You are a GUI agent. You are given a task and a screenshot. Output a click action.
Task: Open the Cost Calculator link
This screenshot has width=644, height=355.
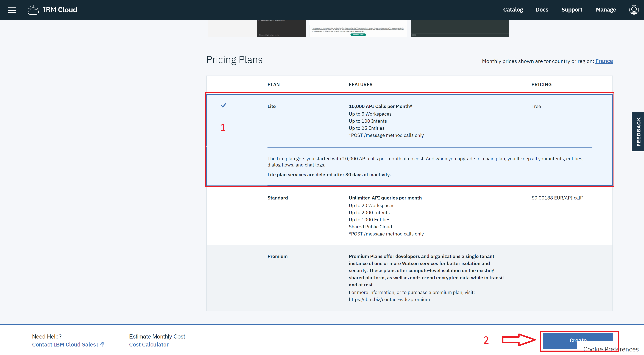click(x=149, y=345)
